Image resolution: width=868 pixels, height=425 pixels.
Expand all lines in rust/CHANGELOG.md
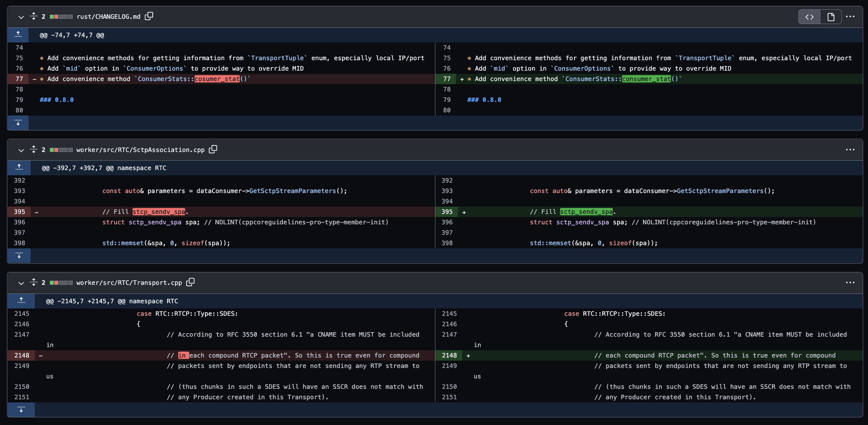[x=34, y=16]
